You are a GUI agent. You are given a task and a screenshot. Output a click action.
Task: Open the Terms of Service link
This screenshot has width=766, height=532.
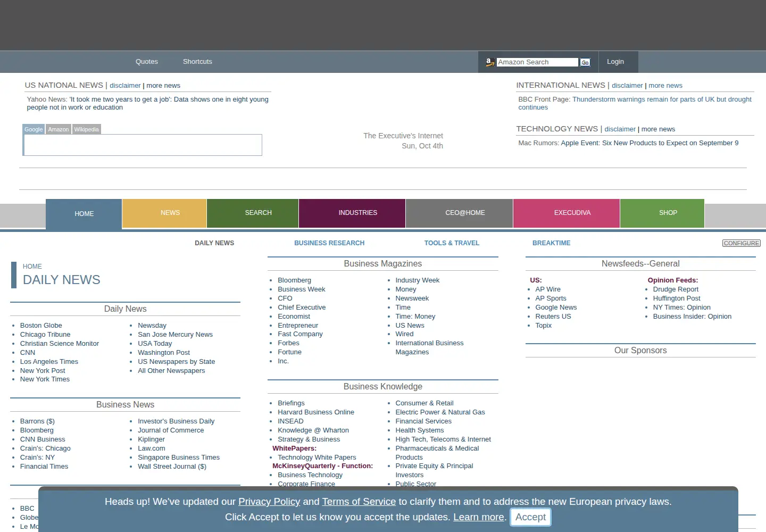(x=359, y=502)
